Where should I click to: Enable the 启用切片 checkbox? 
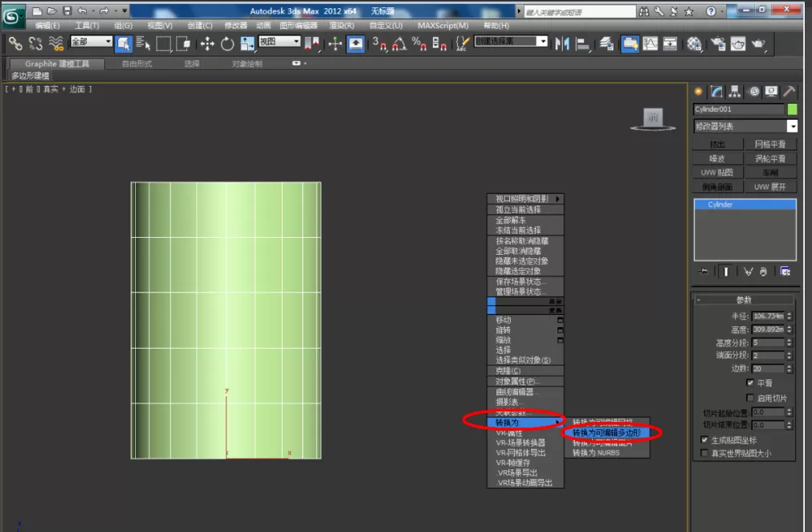[x=750, y=397]
